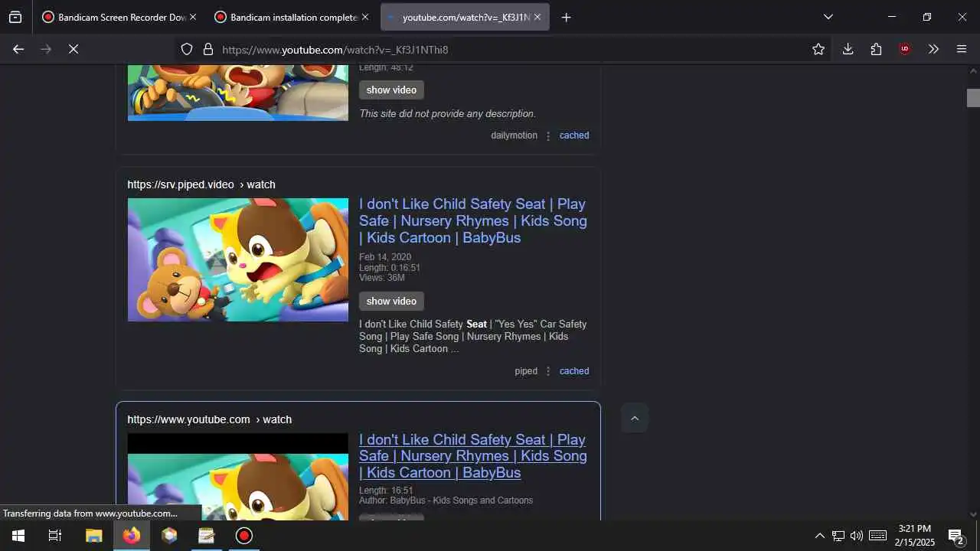This screenshot has width=980, height=551.
Task: Click show video for dailymotion result
Action: (x=391, y=90)
